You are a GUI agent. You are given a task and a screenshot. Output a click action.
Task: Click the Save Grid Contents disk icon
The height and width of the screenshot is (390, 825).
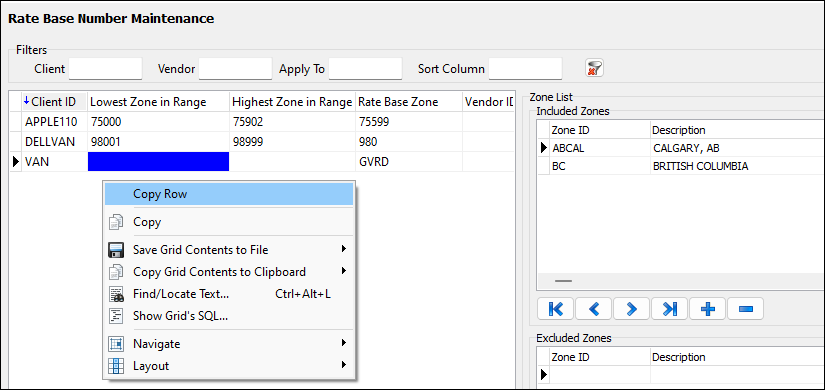[x=116, y=250]
